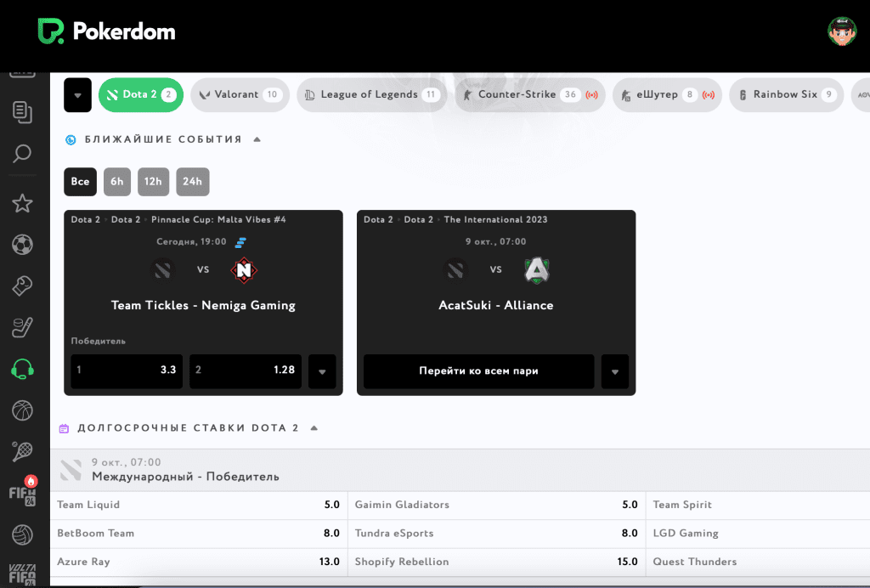The height and width of the screenshot is (588, 870).
Task: Open esports headset icon in sidebar
Action: (x=22, y=369)
